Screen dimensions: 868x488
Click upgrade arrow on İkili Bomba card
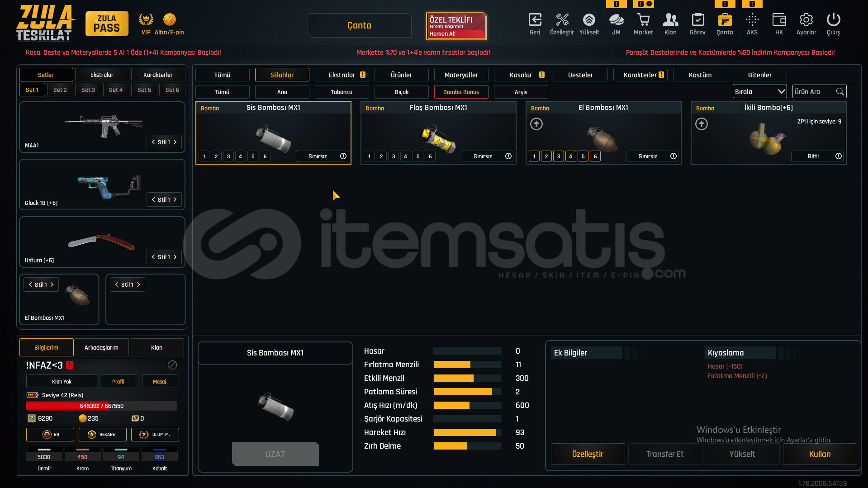(702, 124)
